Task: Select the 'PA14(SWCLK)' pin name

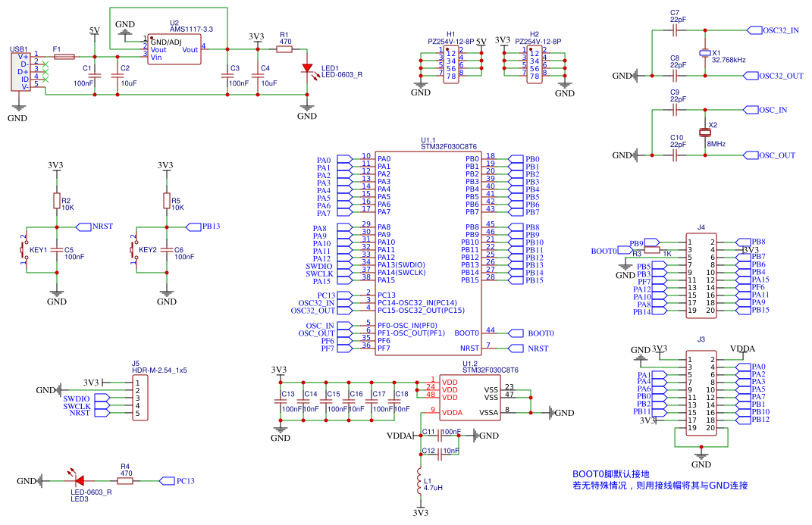Action: tap(401, 272)
